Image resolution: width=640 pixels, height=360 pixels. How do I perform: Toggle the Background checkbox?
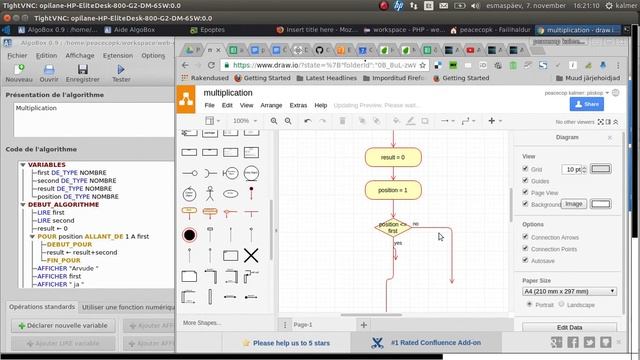pos(525,204)
